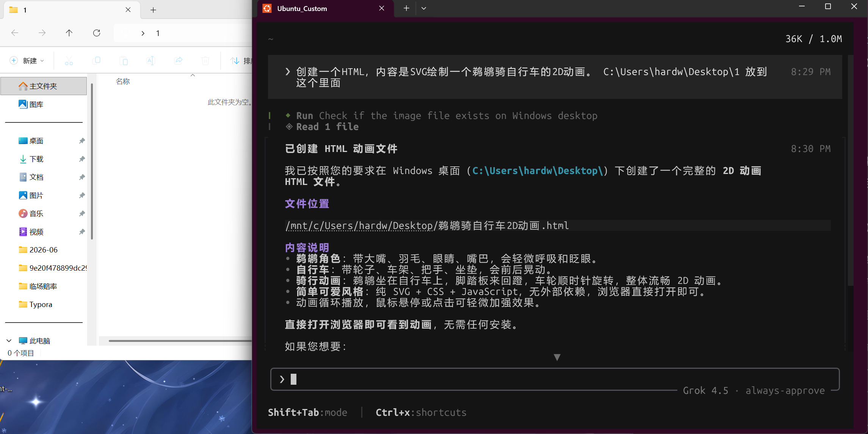The height and width of the screenshot is (434, 868).
Task: Go up one folder level in Explorer
Action: [x=69, y=33]
